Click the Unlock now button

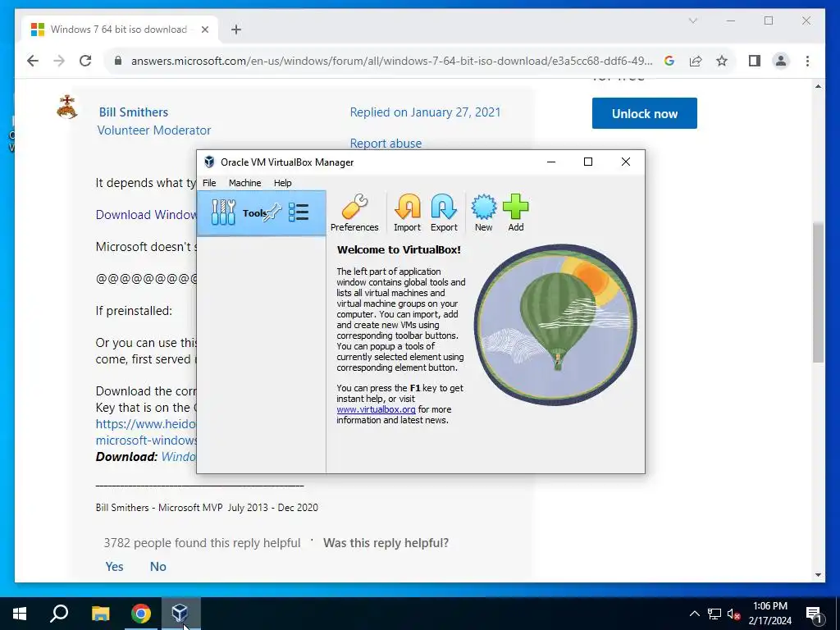point(645,113)
